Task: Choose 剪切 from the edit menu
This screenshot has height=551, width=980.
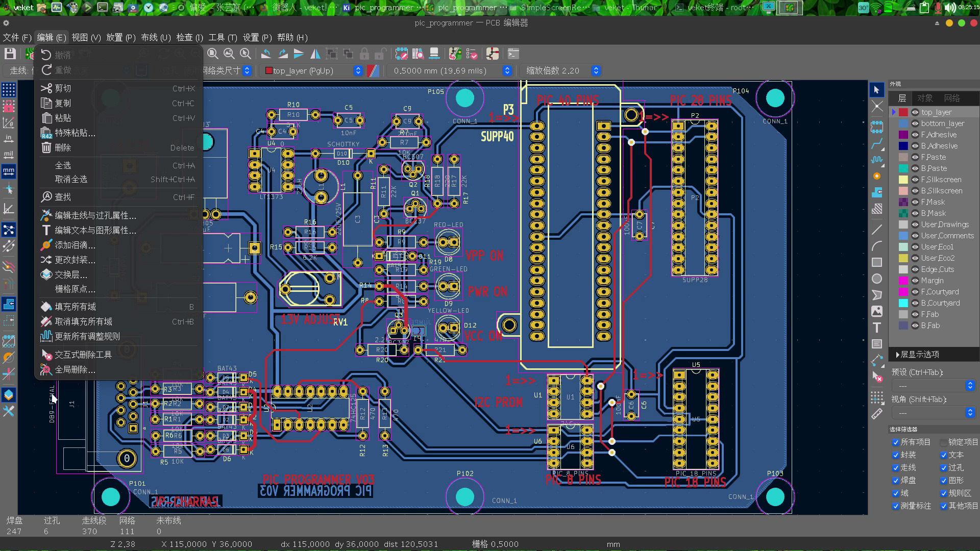Action: (x=118, y=88)
